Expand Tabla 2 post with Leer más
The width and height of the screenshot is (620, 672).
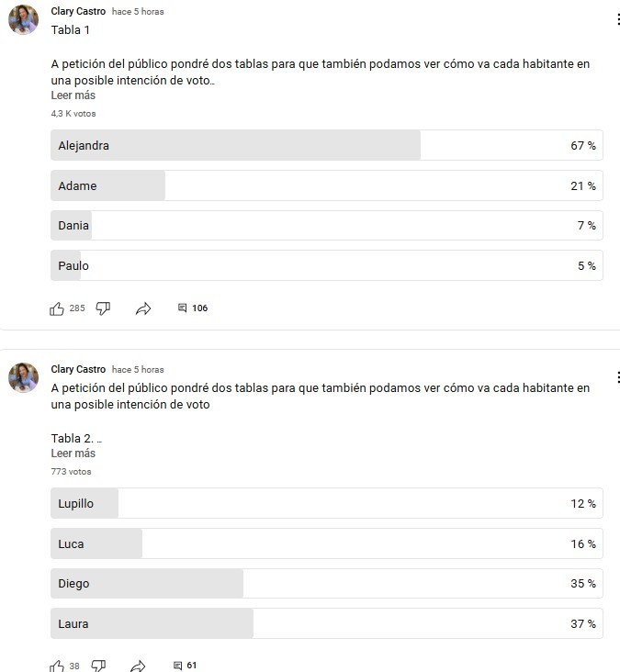(73, 454)
